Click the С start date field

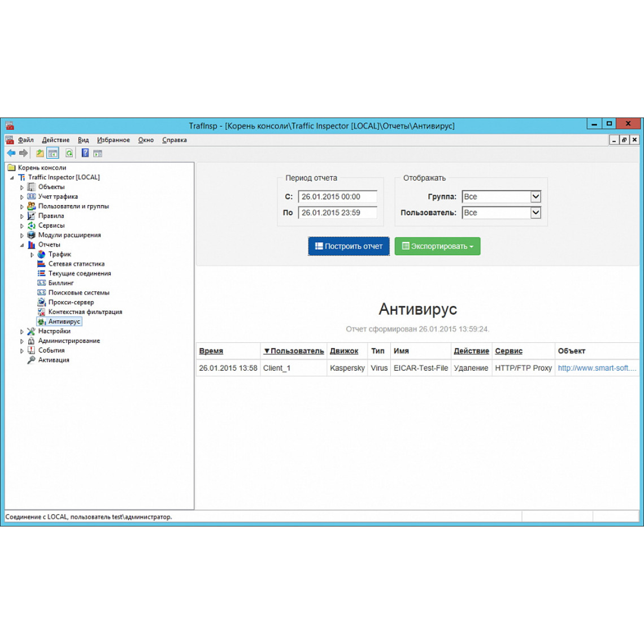(x=338, y=197)
